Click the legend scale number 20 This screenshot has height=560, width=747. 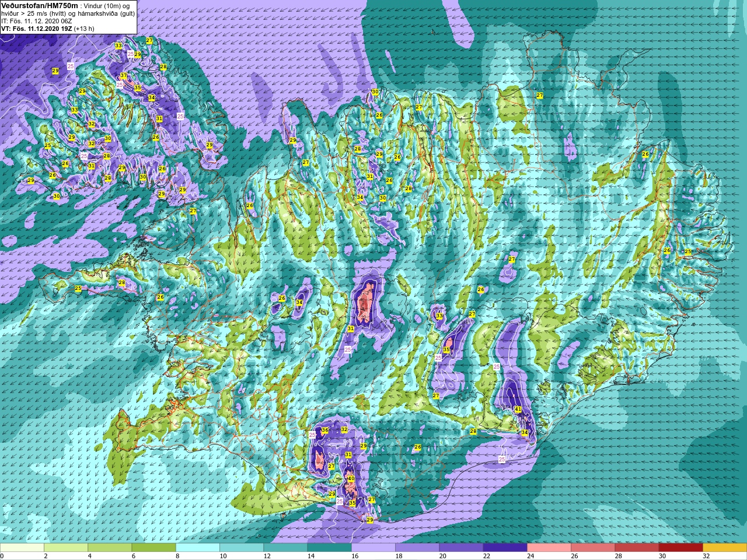coord(442,556)
